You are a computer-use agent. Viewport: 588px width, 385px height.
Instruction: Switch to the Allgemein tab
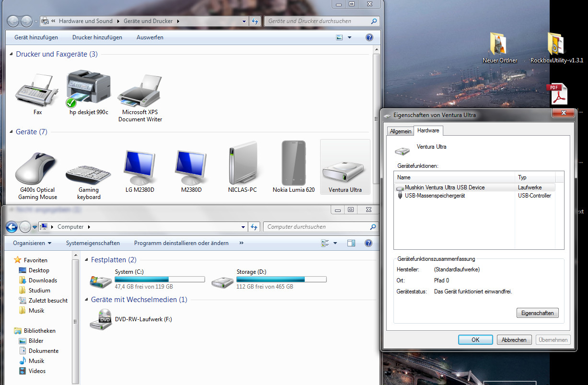click(x=401, y=131)
